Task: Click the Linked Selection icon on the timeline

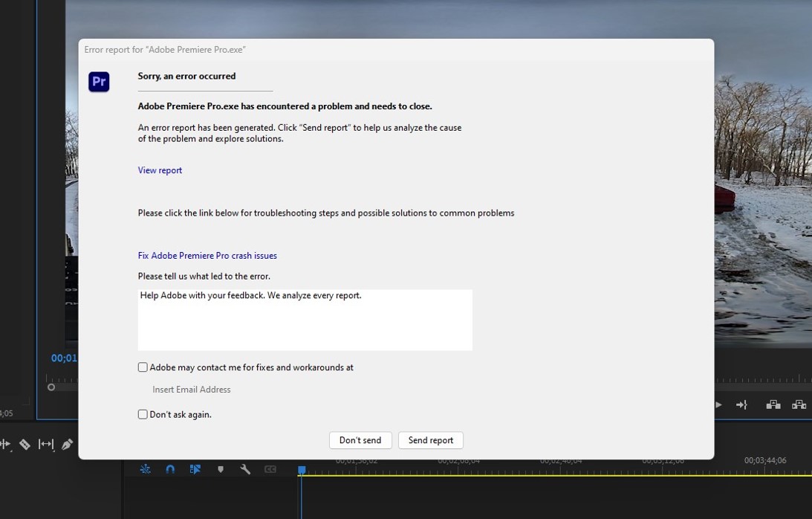Action: (195, 468)
